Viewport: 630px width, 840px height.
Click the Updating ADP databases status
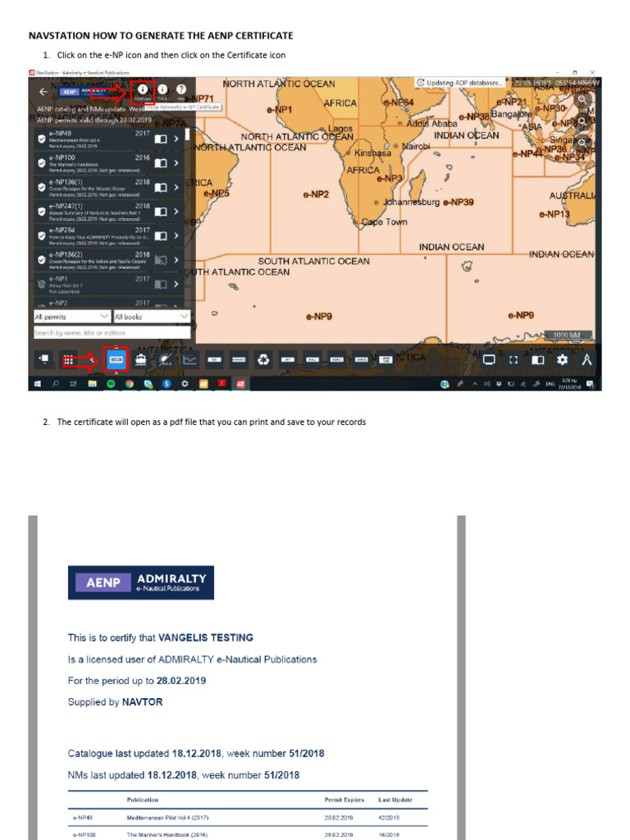point(459,83)
